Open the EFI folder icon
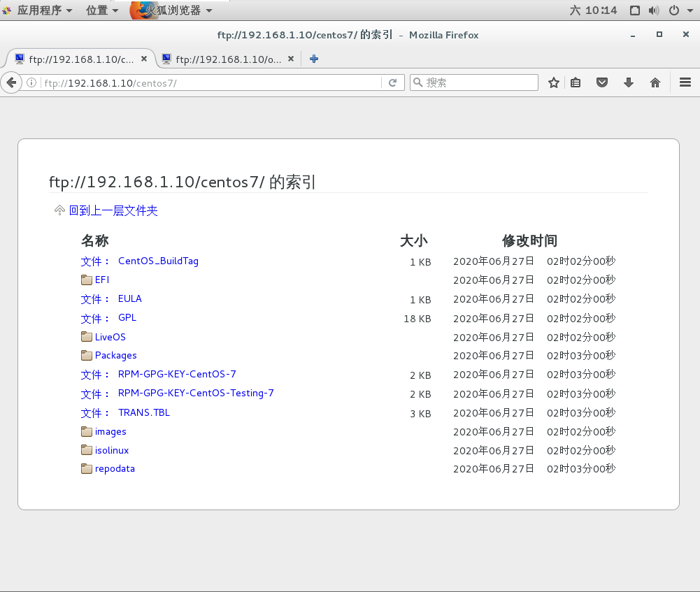 87,280
